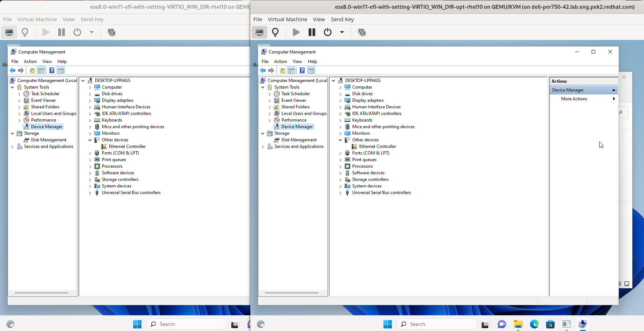Viewport: 644px width, 331px height.
Task: Select Ethernet Controller in left Device Manager
Action: point(127,146)
